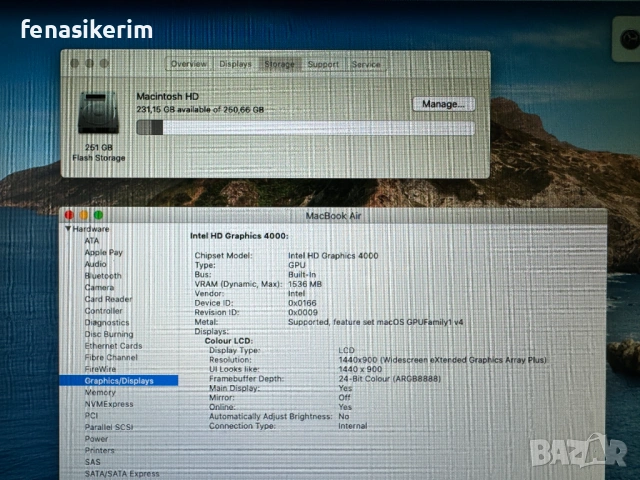Select Disc Burning in the sidebar

(x=109, y=334)
